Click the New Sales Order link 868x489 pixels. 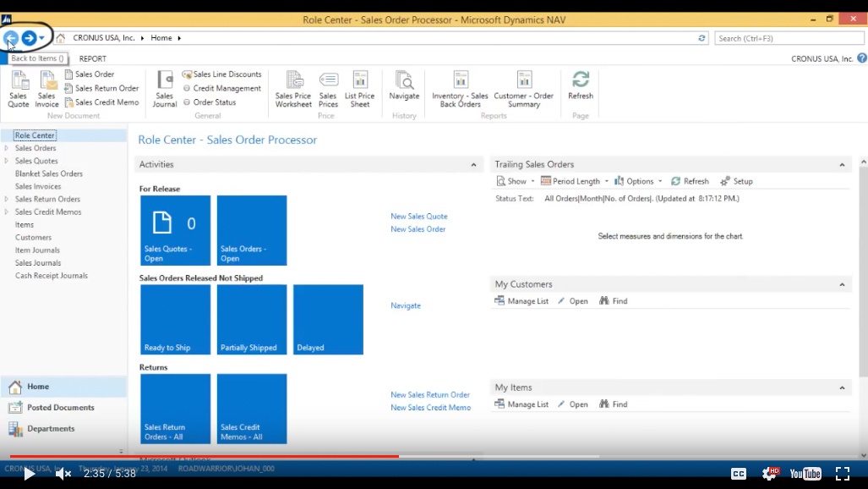point(418,229)
